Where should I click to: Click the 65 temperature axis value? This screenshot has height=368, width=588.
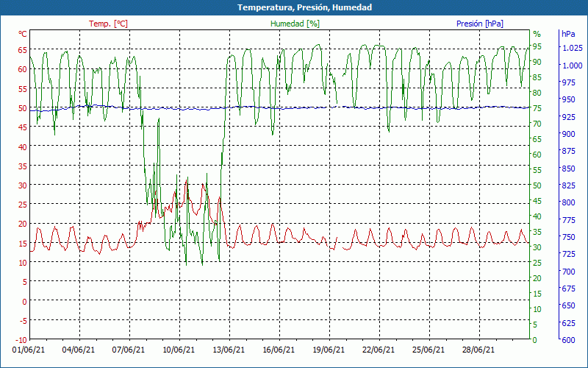pos(23,49)
